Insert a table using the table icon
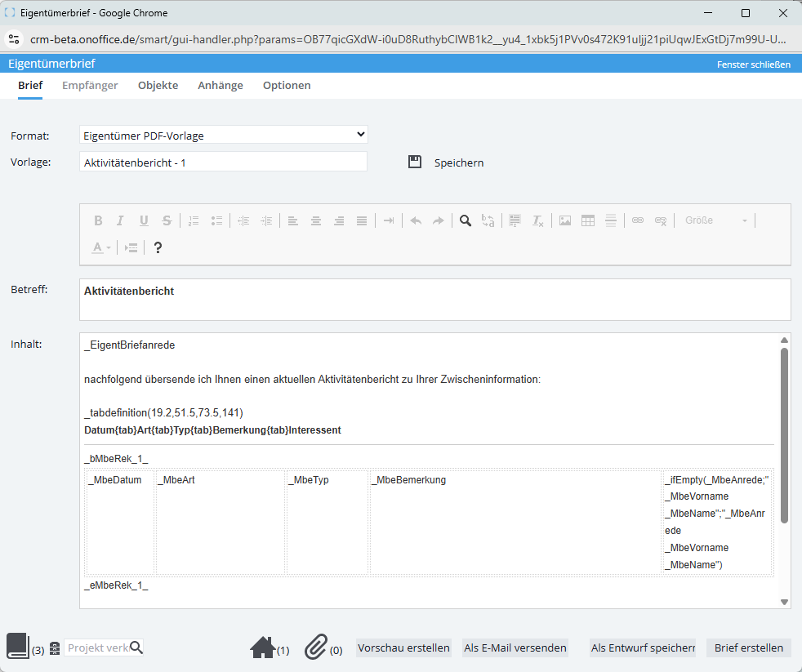The width and height of the screenshot is (802, 672). point(588,220)
